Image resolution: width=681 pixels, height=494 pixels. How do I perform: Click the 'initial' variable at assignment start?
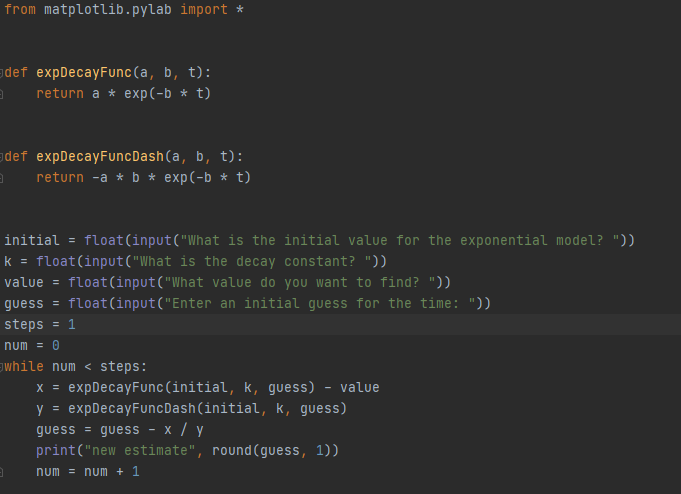tap(32, 240)
